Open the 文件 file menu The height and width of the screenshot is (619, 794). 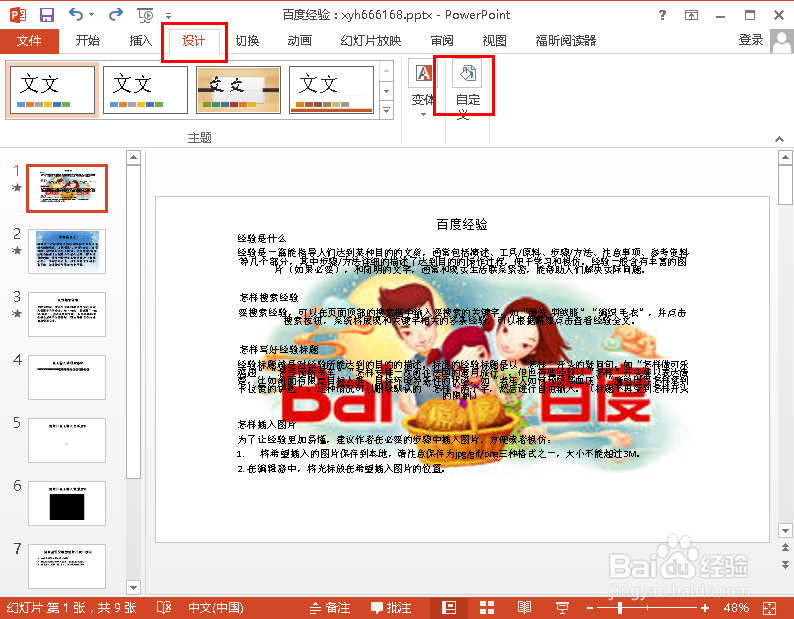[29, 41]
